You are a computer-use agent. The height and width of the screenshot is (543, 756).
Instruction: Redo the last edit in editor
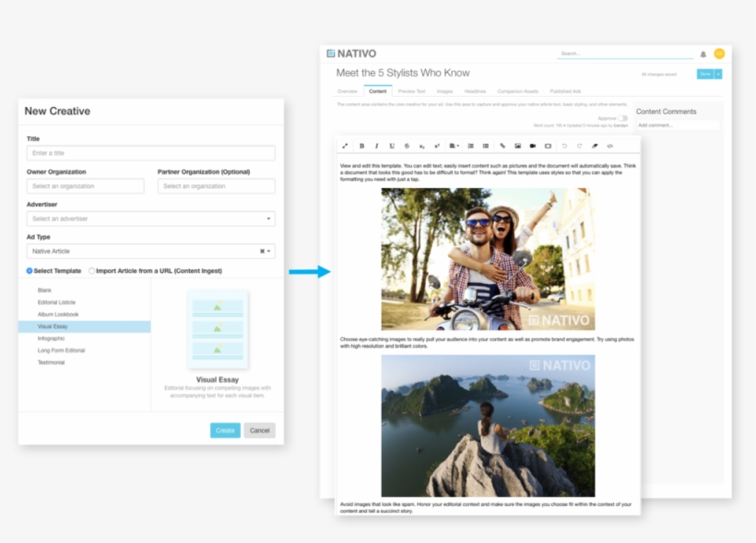[580, 146]
